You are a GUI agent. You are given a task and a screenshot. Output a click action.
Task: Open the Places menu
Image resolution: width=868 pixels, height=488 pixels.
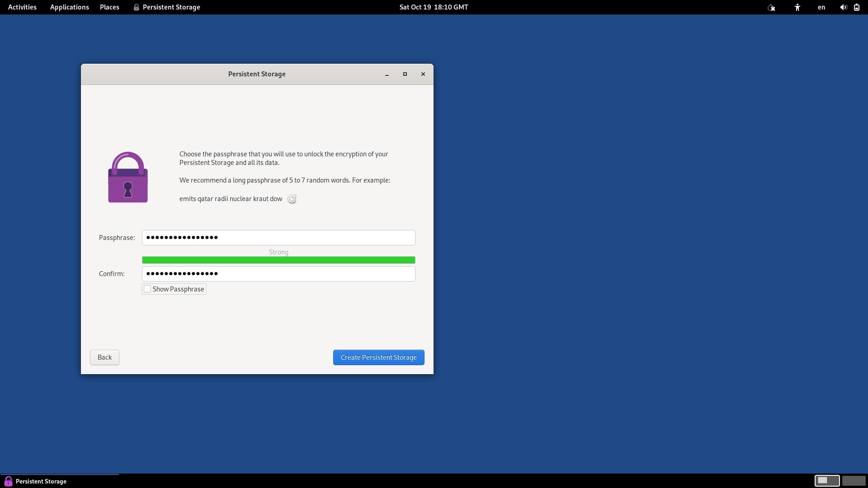[x=109, y=7]
